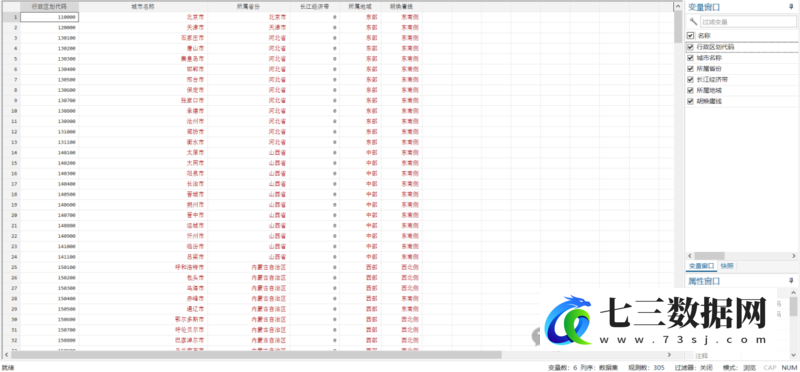Image resolution: width=800 pixels, height=372 pixels.
Task: Select row number 25 header
Action: point(11,267)
